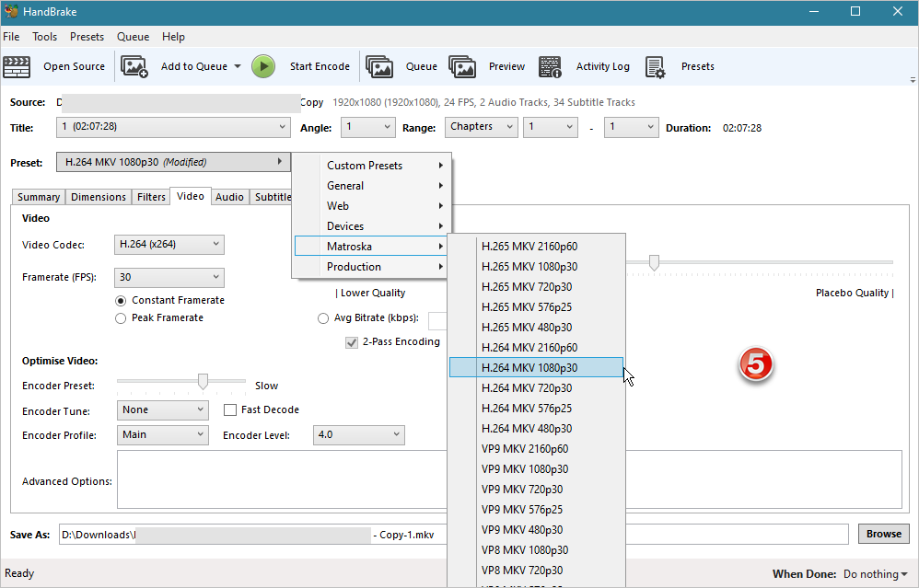Click the Activity Log icon
Screen dimensions: 919x588
tap(551, 67)
